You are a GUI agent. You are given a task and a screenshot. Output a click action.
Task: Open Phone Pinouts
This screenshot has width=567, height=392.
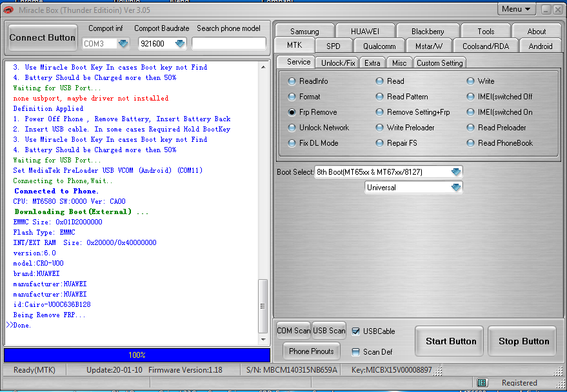click(x=312, y=351)
